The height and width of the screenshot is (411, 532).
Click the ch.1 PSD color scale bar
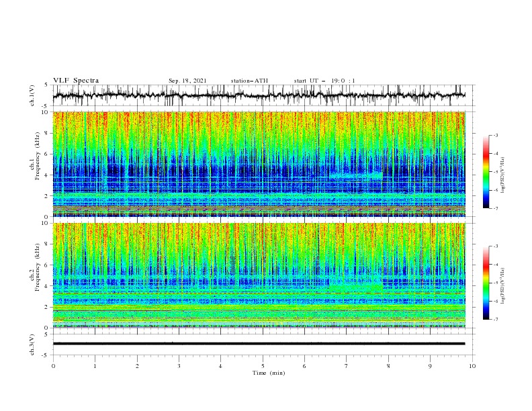(486, 172)
